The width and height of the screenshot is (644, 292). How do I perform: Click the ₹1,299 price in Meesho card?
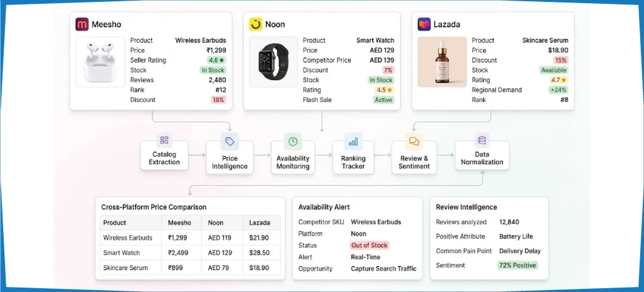[x=217, y=51]
